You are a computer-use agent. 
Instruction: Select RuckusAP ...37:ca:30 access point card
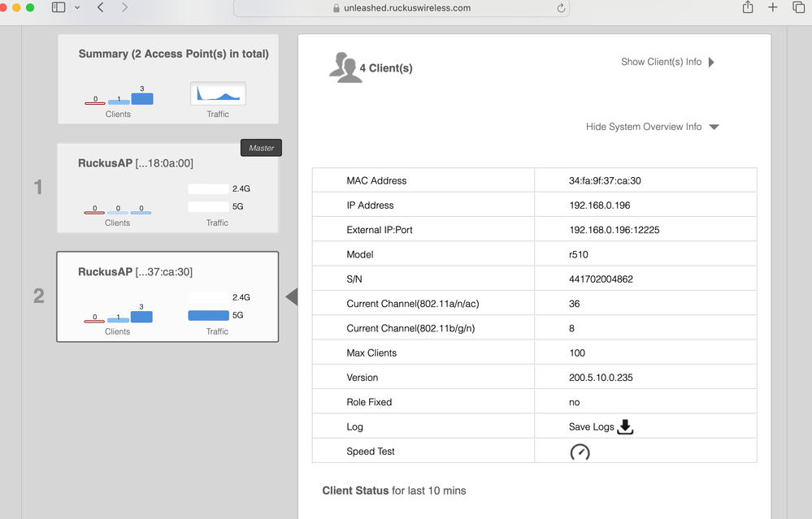click(x=167, y=296)
